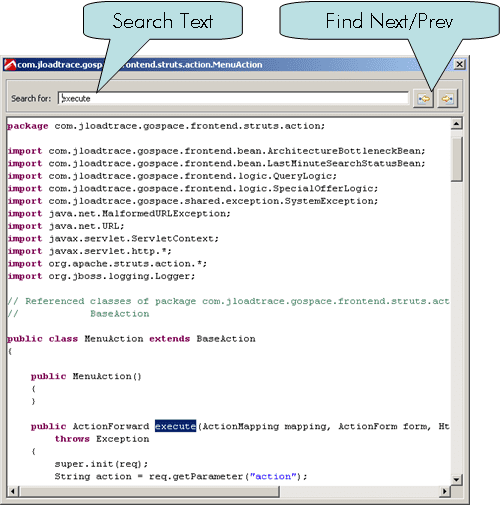The width and height of the screenshot is (500, 505).
Task: Click vertical scrollbar down arrow
Action: coord(456,480)
